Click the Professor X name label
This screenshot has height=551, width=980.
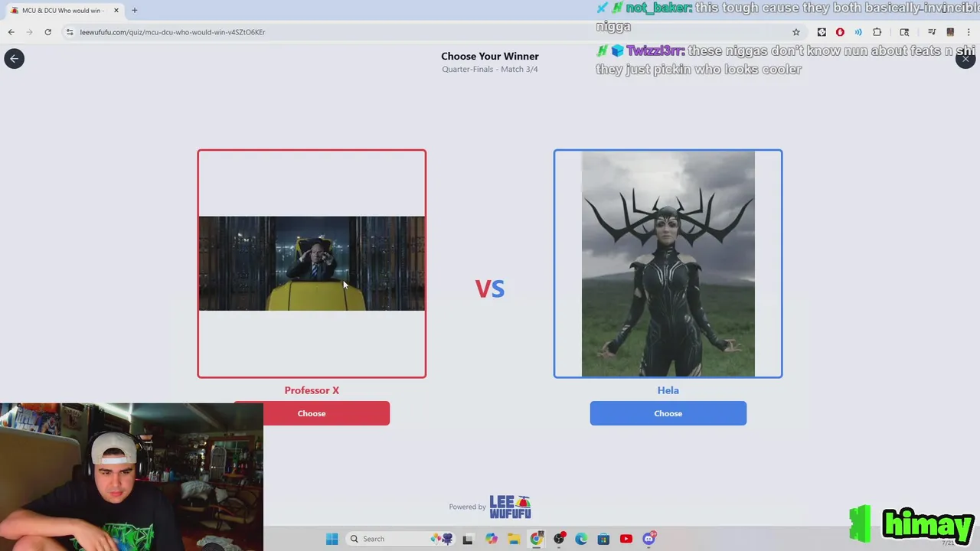312,390
